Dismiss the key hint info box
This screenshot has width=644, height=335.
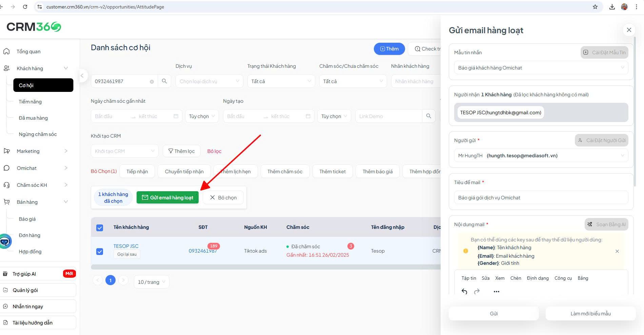(617, 251)
